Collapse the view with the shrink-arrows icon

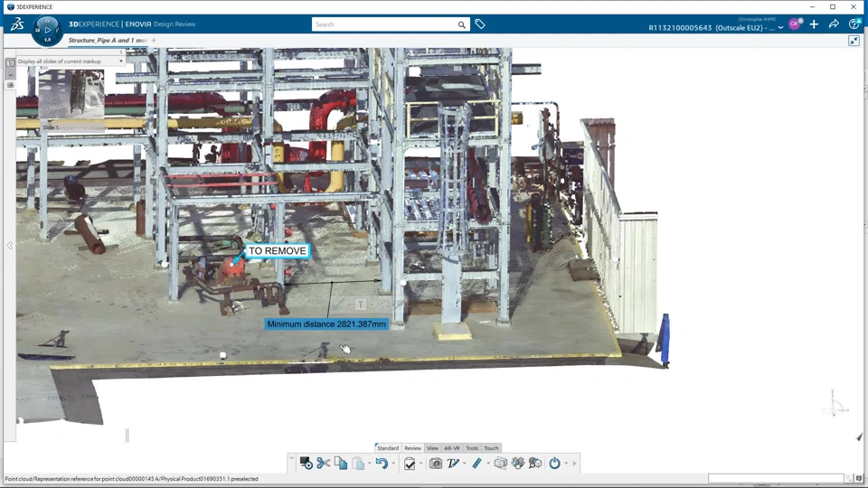click(x=854, y=41)
